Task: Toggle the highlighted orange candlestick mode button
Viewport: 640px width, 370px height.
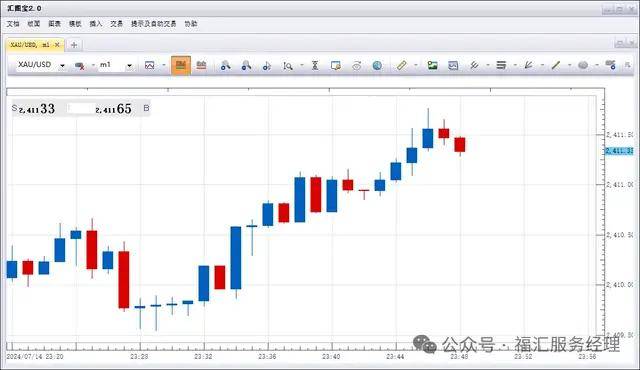Action: (x=181, y=65)
